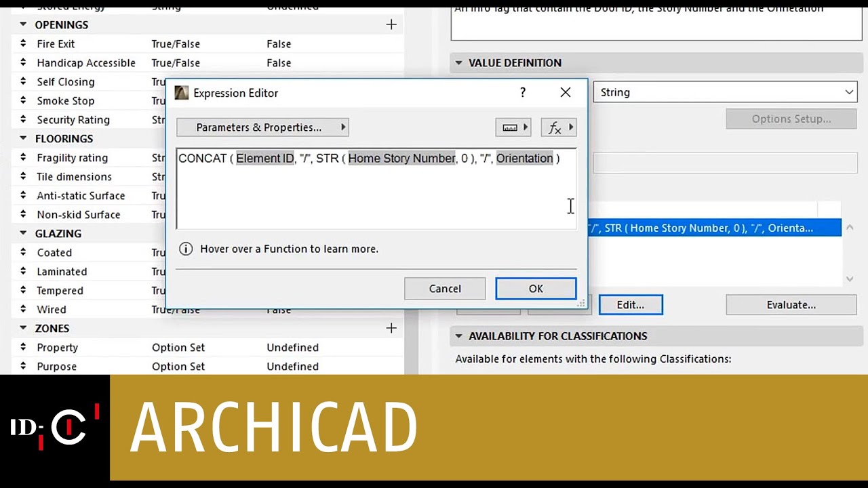Select the highlighted expression row in the list
Screen dimensions: 868x488
[715, 228]
